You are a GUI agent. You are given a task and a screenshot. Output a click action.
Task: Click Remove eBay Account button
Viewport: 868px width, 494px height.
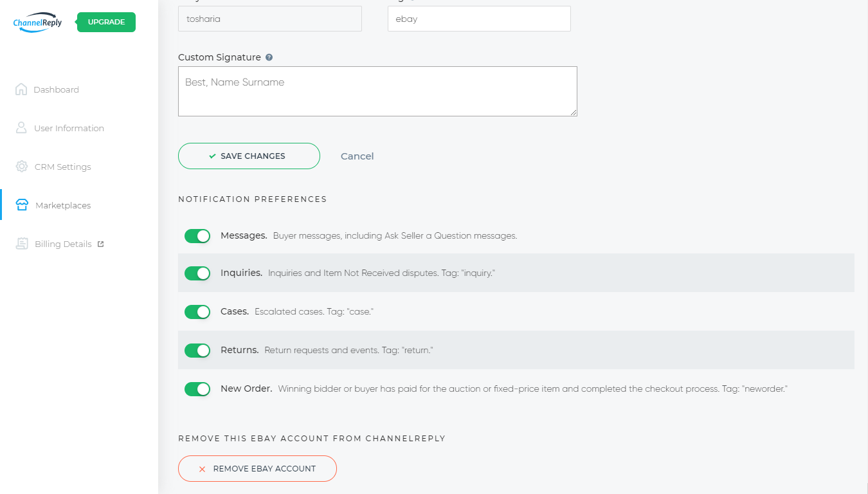pyautogui.click(x=257, y=468)
